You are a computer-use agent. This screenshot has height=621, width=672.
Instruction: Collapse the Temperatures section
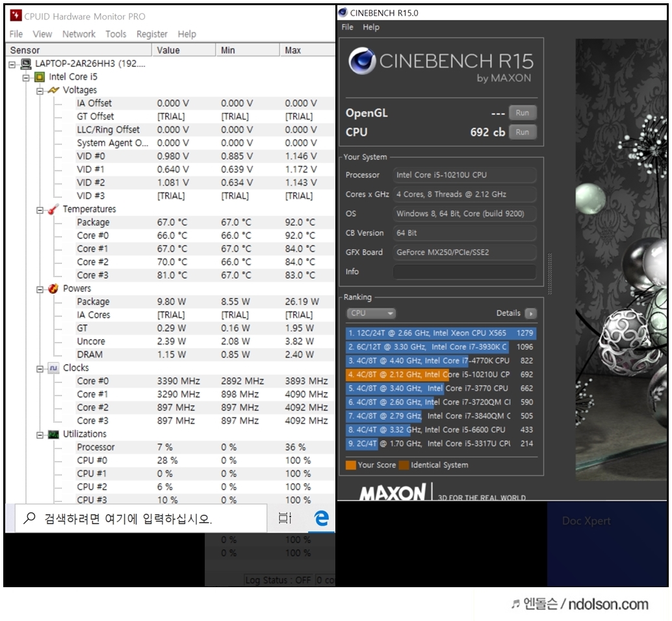[40, 210]
